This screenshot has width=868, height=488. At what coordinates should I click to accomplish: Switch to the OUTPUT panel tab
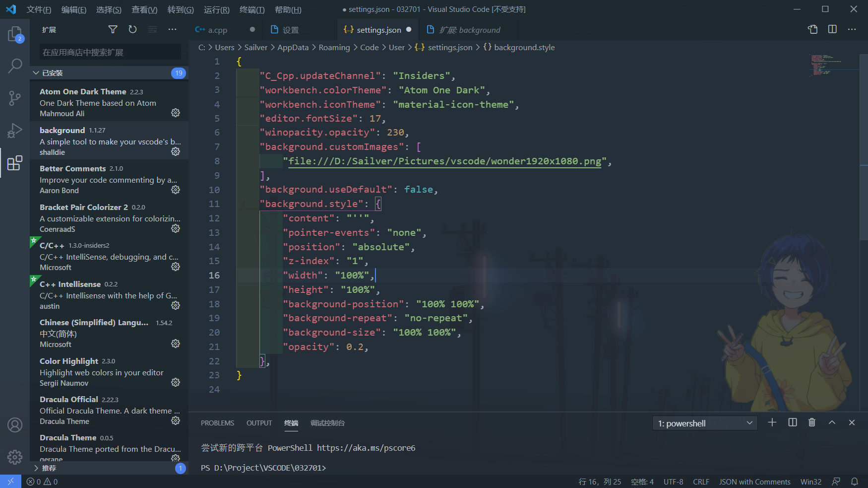point(259,422)
